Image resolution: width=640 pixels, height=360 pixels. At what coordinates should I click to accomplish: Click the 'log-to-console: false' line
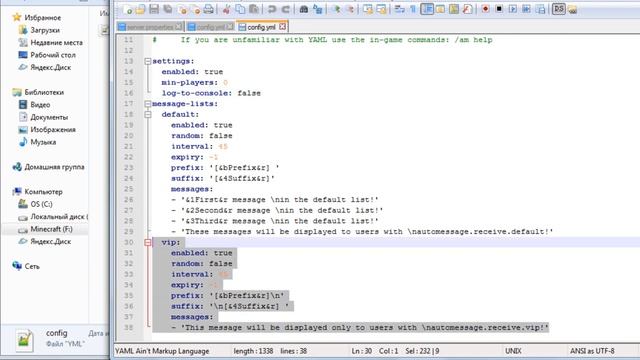pos(211,93)
